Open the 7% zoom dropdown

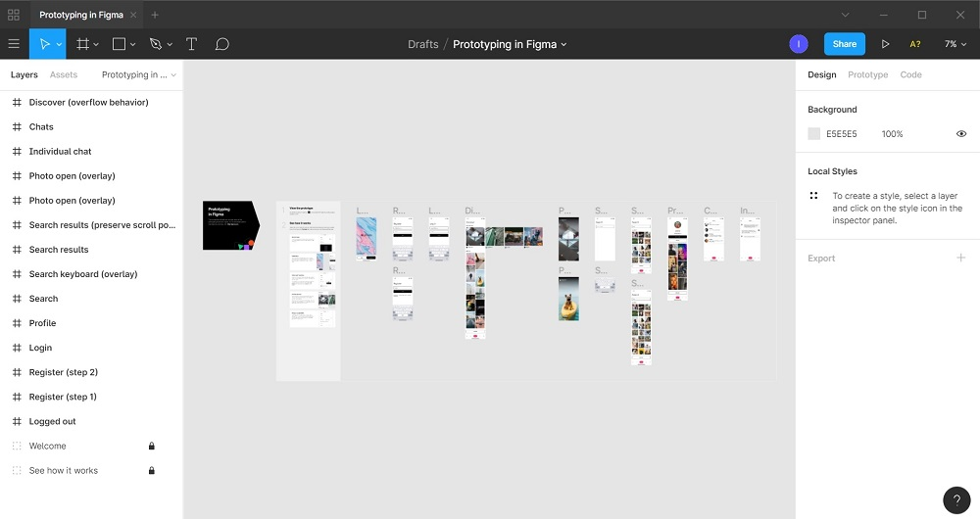pos(955,44)
